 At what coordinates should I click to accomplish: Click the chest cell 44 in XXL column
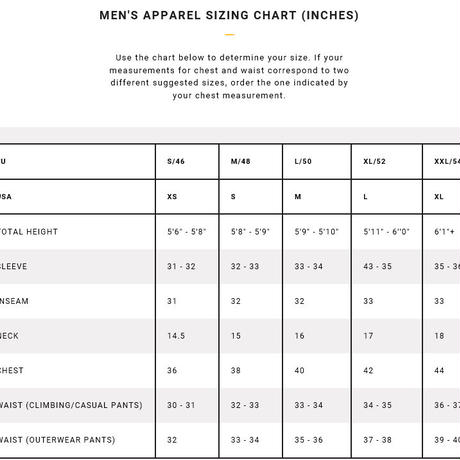pos(439,370)
